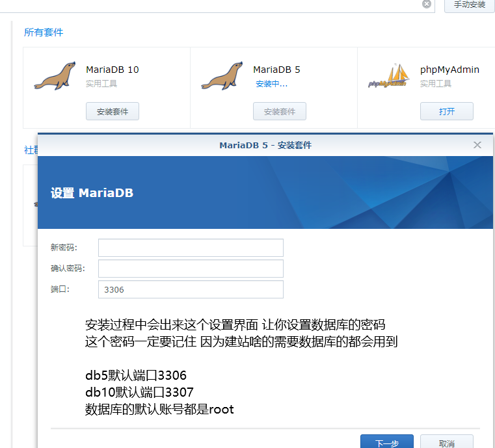
Task: Click the MariaDB 5 package title
Action: tap(276, 70)
